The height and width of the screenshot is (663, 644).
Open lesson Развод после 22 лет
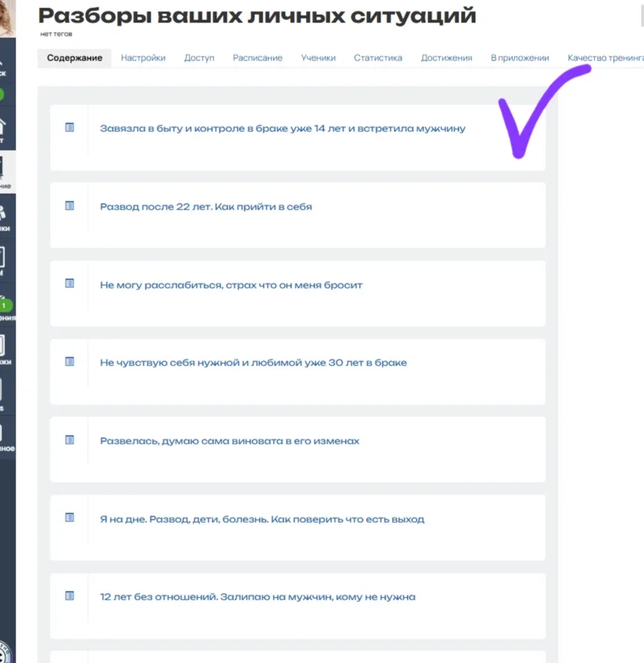pyautogui.click(x=206, y=207)
